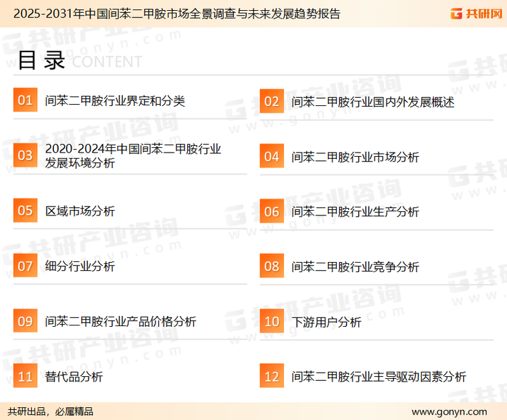The image size is (507, 420).
Task: Open the www.gonyn.com footer link
Action: (x=449, y=412)
